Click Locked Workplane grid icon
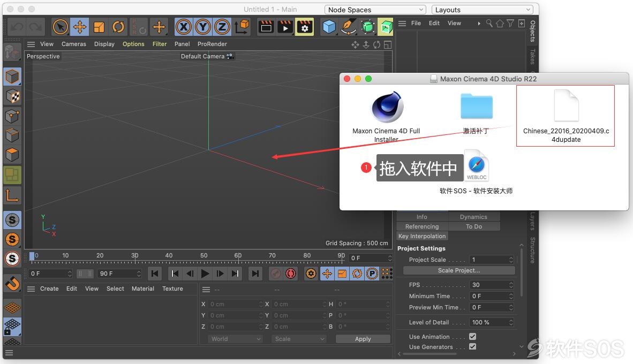633x364 pixels. point(12,327)
